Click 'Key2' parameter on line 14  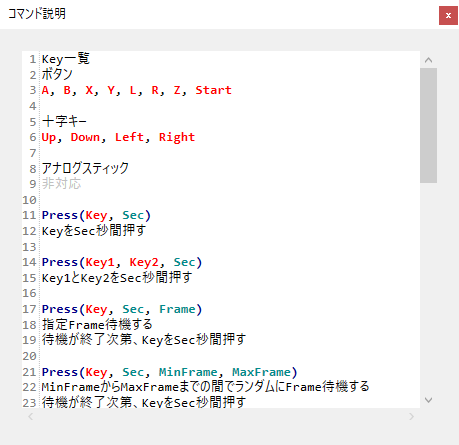pyautogui.click(x=144, y=262)
